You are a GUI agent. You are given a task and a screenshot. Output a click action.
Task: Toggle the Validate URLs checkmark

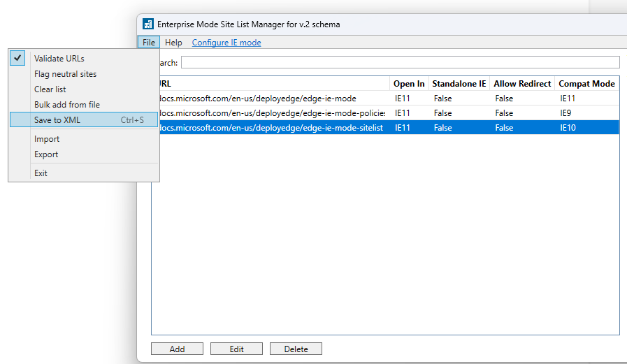(x=17, y=58)
